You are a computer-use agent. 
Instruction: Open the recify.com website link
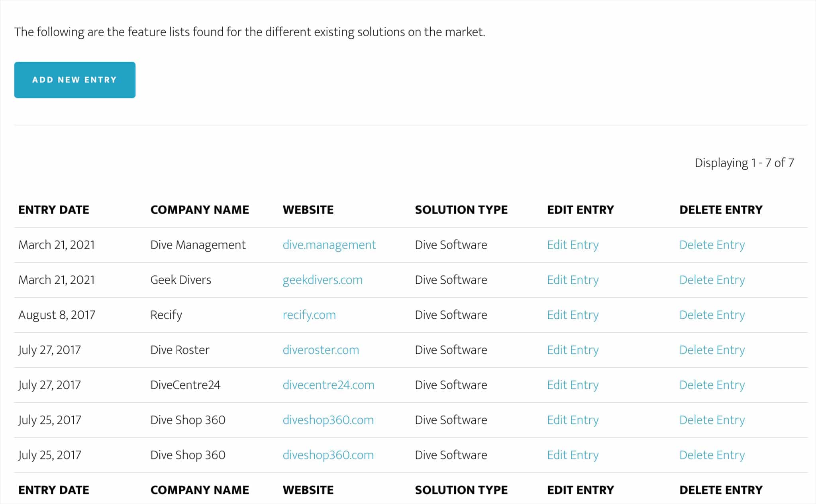click(x=309, y=315)
